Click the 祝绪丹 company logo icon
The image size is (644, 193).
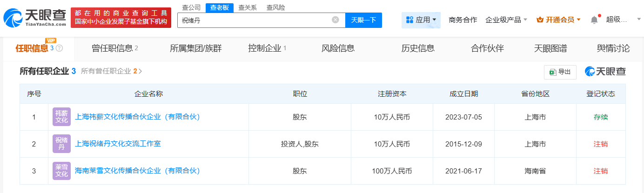click(x=61, y=144)
